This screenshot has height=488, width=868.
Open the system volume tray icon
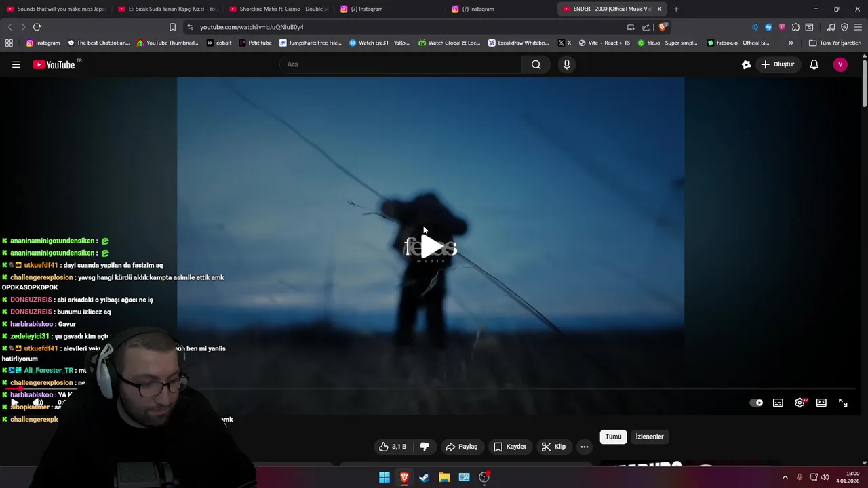pyautogui.click(x=825, y=477)
